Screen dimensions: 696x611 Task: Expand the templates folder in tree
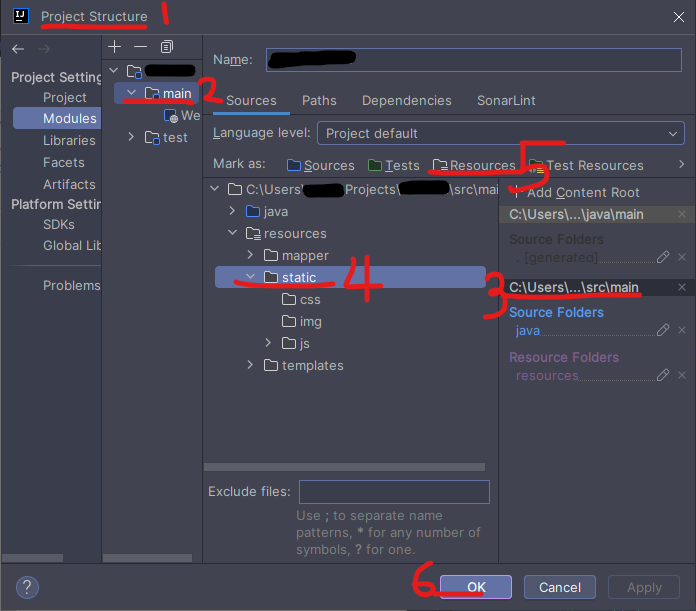(x=250, y=365)
